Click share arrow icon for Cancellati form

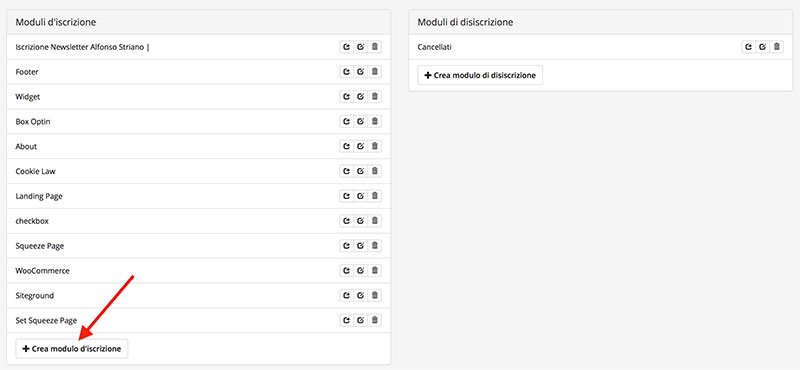click(x=748, y=47)
